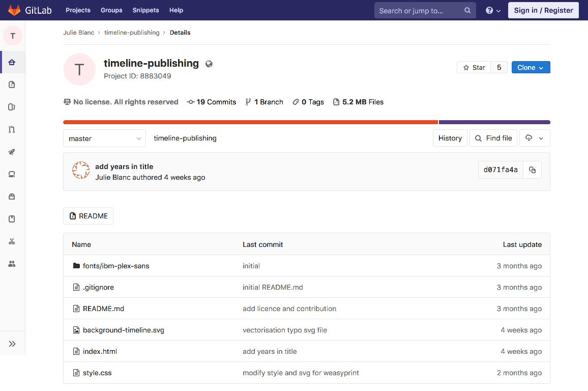This screenshot has height=391, width=588.
Task: Open the Issues sidebar icon
Action: tap(12, 107)
